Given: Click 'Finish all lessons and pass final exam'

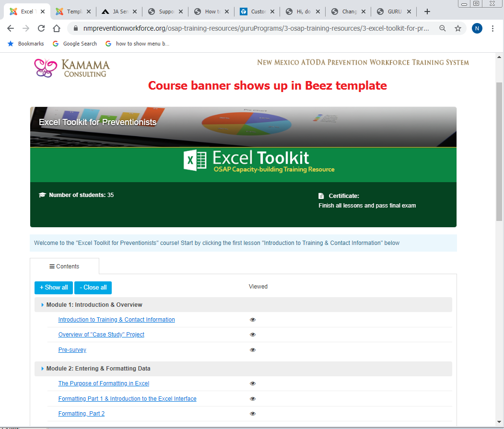Looking at the screenshot, I should click(367, 205).
